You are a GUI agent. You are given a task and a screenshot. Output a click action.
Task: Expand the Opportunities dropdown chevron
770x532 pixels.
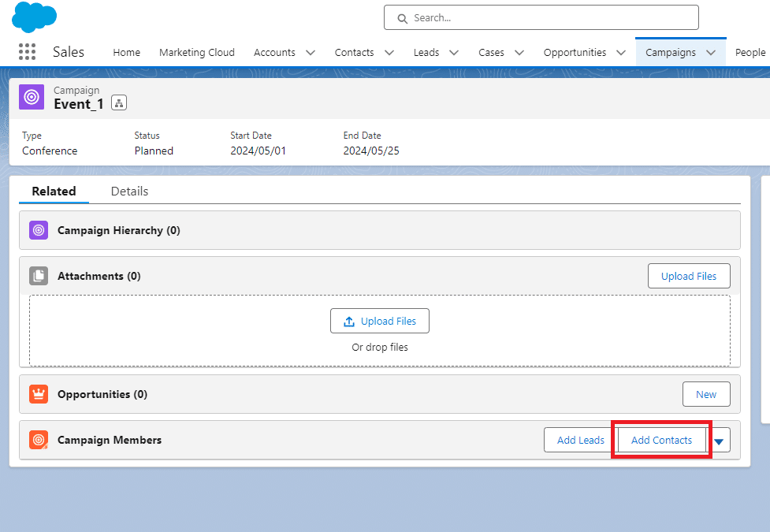tap(621, 53)
